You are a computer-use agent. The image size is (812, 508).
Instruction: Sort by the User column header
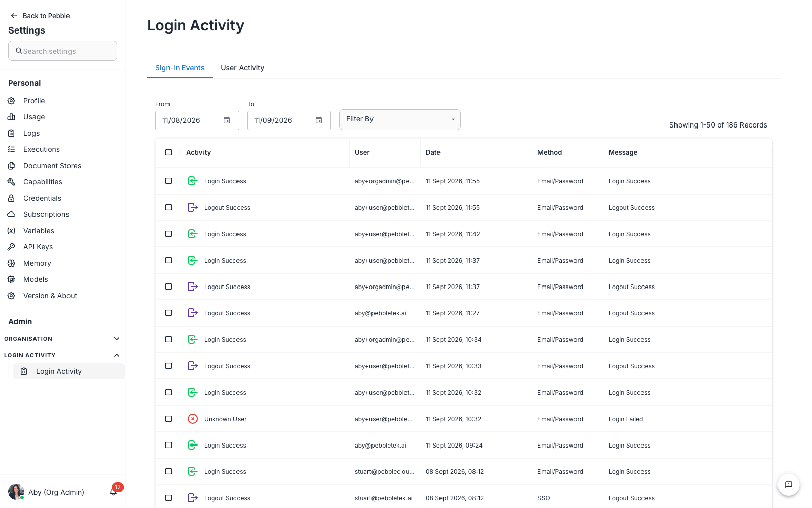362,152
